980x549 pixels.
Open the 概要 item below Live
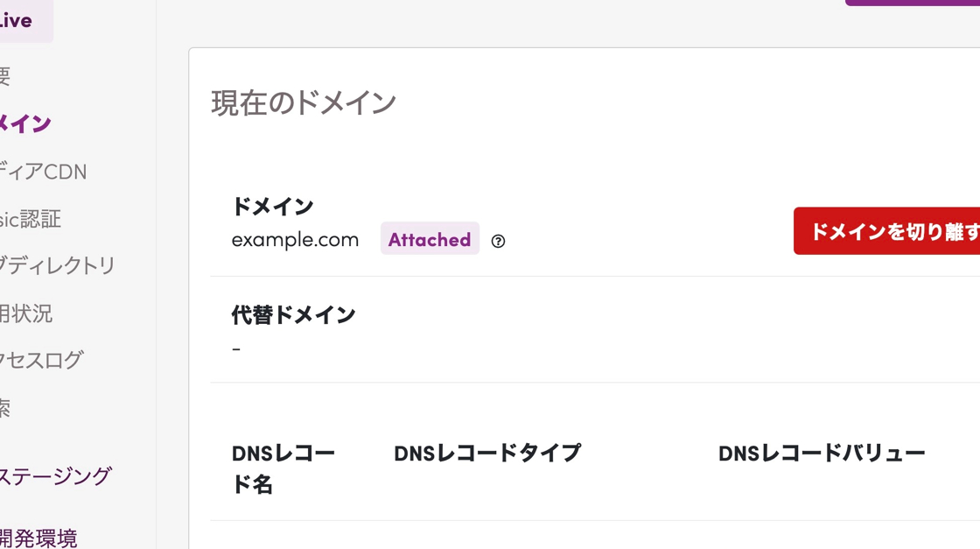click(5, 76)
